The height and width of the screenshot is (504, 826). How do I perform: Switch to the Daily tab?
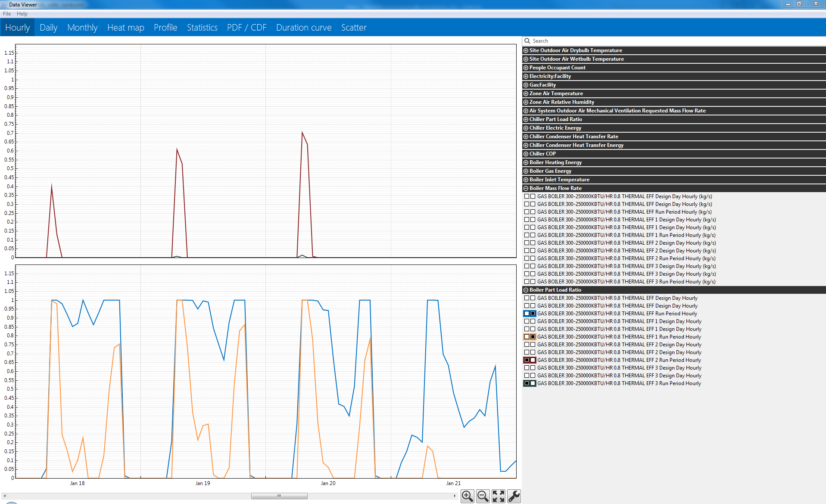pos(49,28)
